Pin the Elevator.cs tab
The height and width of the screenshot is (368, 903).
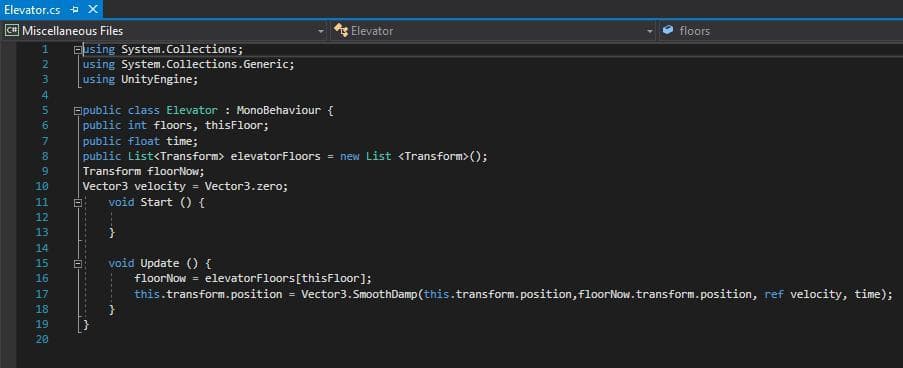pos(74,10)
